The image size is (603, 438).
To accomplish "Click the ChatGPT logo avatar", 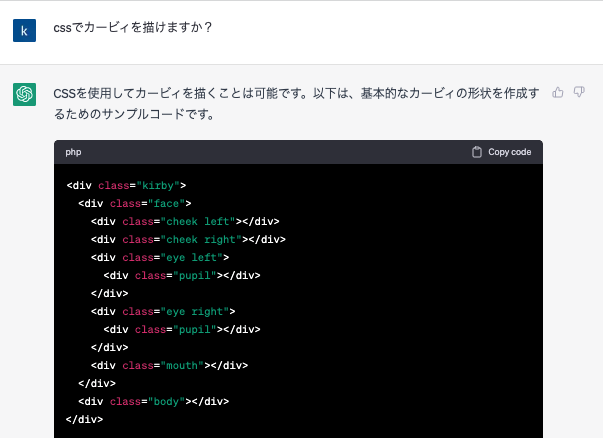I will (x=24, y=94).
